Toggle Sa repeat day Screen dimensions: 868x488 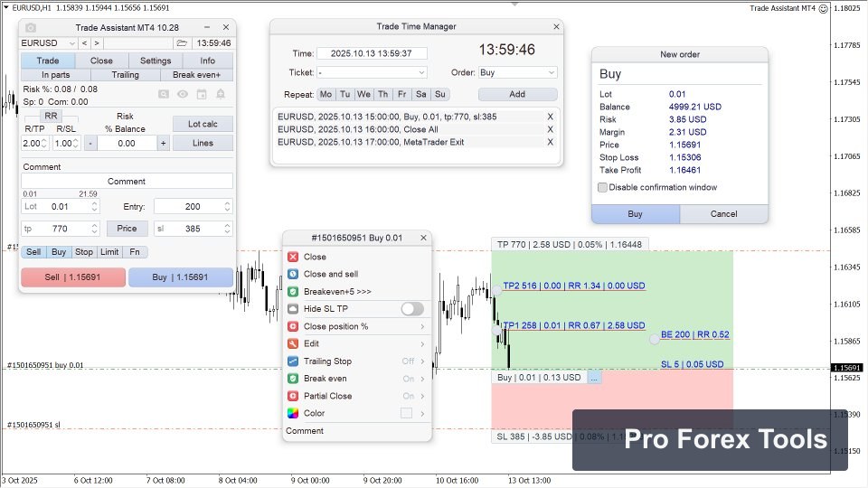421,95
